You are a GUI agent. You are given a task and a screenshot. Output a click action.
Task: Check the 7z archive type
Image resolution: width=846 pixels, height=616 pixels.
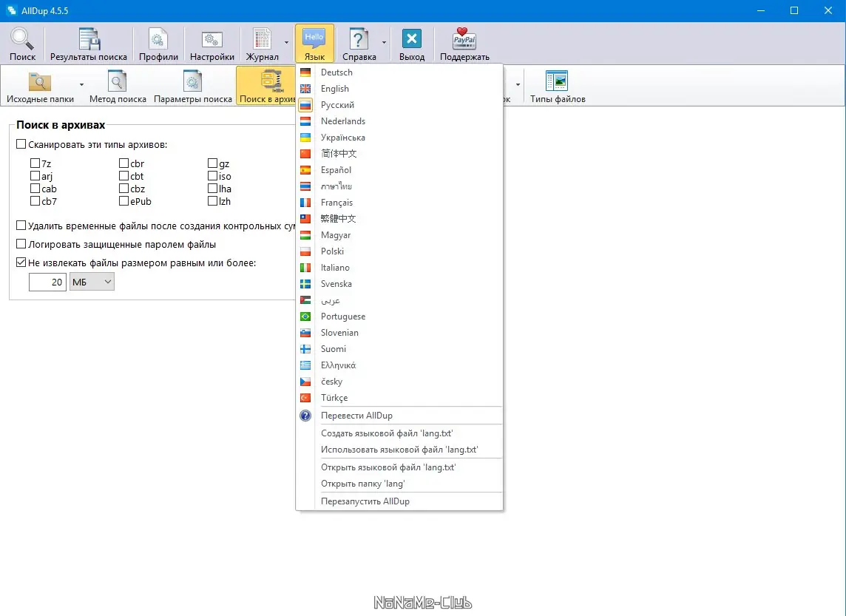(x=35, y=163)
